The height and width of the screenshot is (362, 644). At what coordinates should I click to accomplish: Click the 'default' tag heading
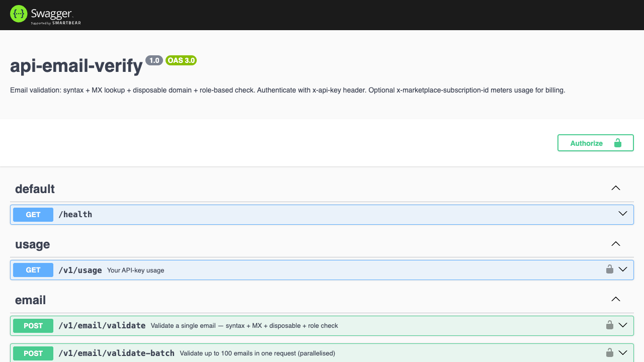(35, 189)
